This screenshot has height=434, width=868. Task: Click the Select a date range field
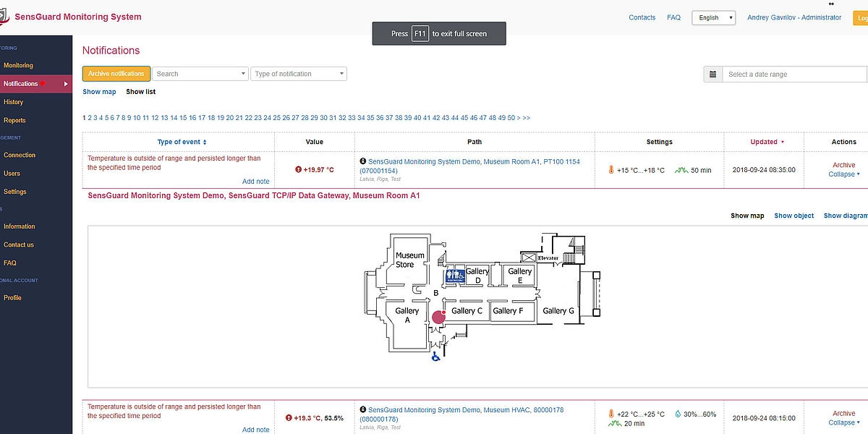[794, 74]
